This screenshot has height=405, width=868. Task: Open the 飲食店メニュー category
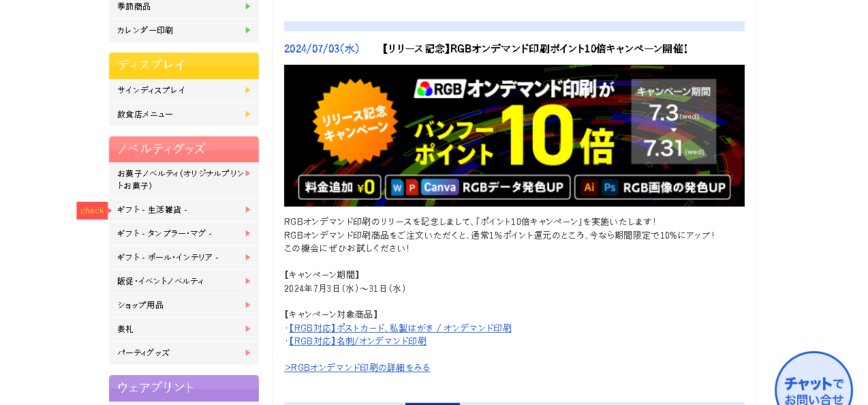point(184,114)
